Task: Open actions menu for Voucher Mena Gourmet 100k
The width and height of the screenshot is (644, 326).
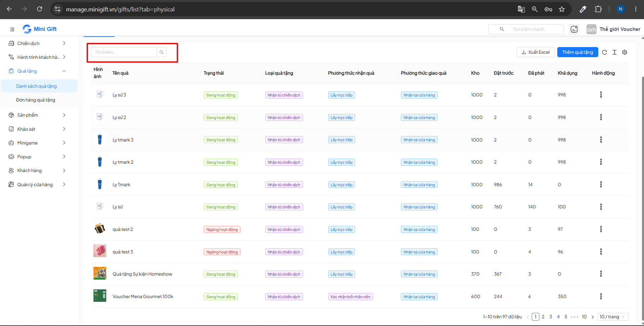Action: [x=601, y=296]
